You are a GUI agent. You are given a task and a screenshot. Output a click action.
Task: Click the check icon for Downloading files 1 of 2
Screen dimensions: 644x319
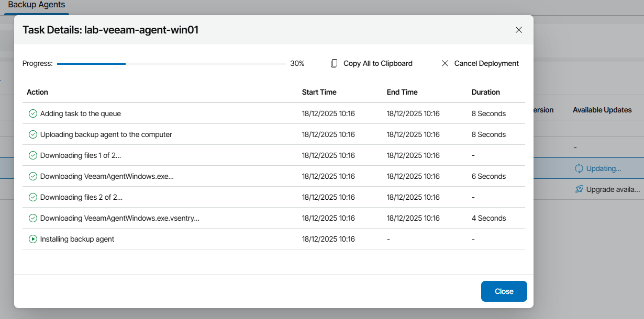pos(32,155)
